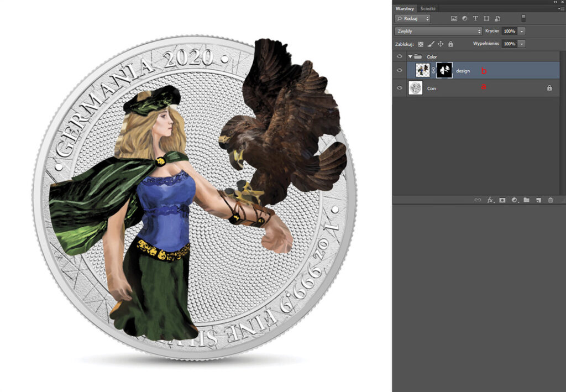566x392 pixels.
Task: Select the Color group name
Action: click(432, 56)
